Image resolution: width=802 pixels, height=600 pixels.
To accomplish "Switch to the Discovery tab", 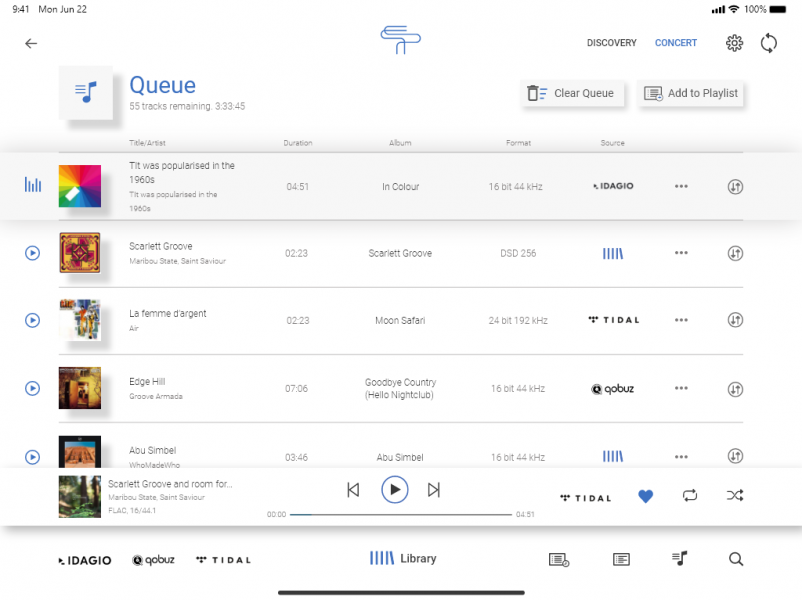I will pyautogui.click(x=611, y=43).
